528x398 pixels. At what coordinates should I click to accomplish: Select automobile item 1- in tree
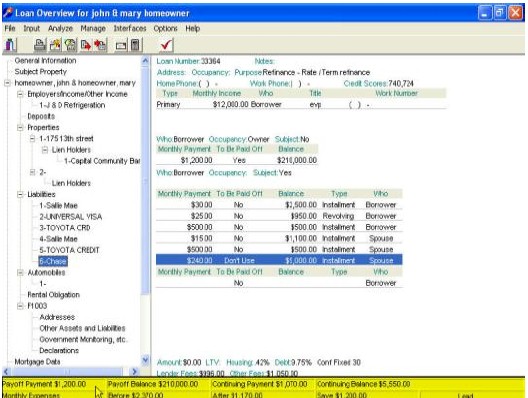(43, 284)
